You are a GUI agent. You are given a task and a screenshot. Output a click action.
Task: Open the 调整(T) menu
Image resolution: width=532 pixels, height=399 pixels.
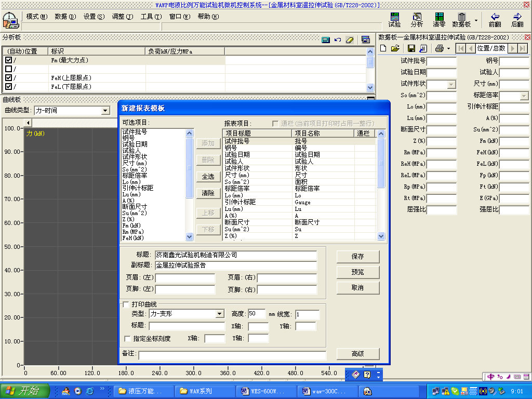(123, 16)
